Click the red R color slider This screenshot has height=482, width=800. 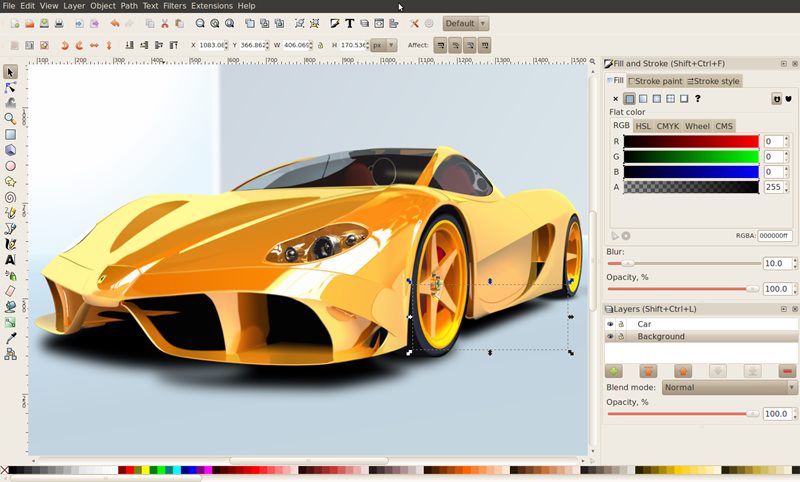click(691, 141)
